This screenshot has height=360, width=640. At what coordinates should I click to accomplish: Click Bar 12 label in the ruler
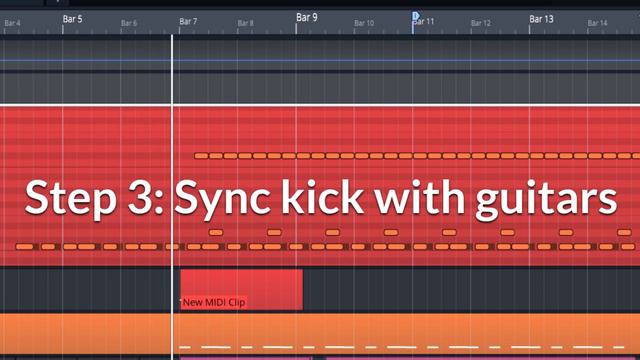[481, 23]
